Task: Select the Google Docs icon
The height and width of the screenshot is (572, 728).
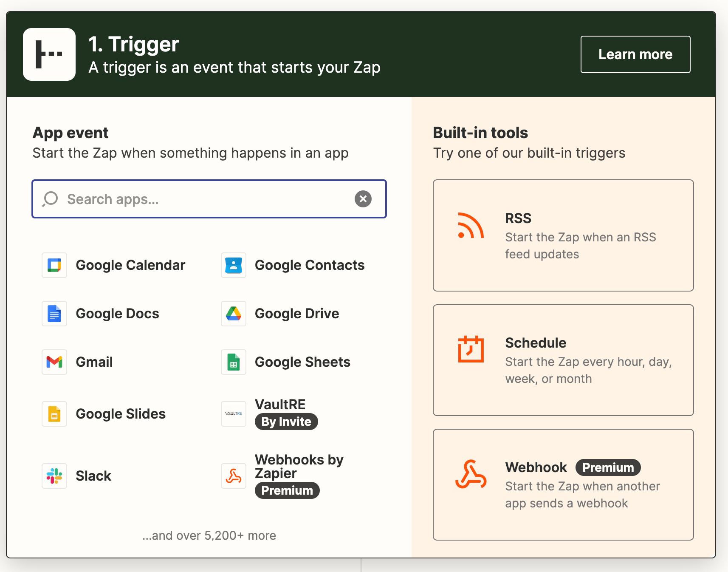Action: [54, 314]
